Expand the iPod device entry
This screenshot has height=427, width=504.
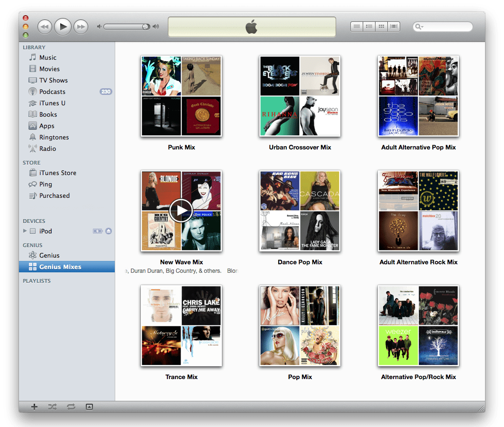point(25,231)
